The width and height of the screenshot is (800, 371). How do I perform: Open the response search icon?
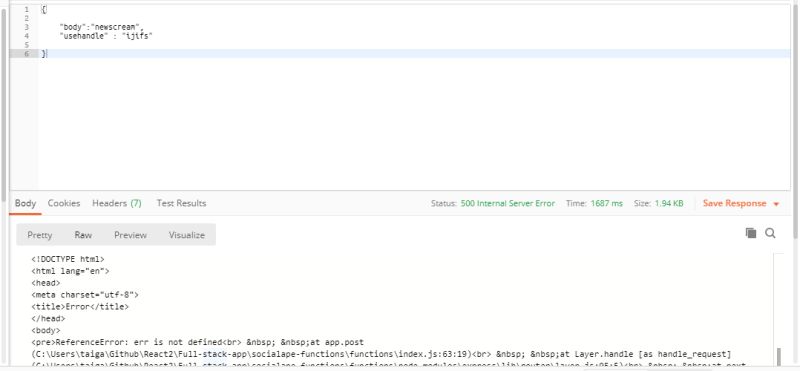(x=770, y=233)
